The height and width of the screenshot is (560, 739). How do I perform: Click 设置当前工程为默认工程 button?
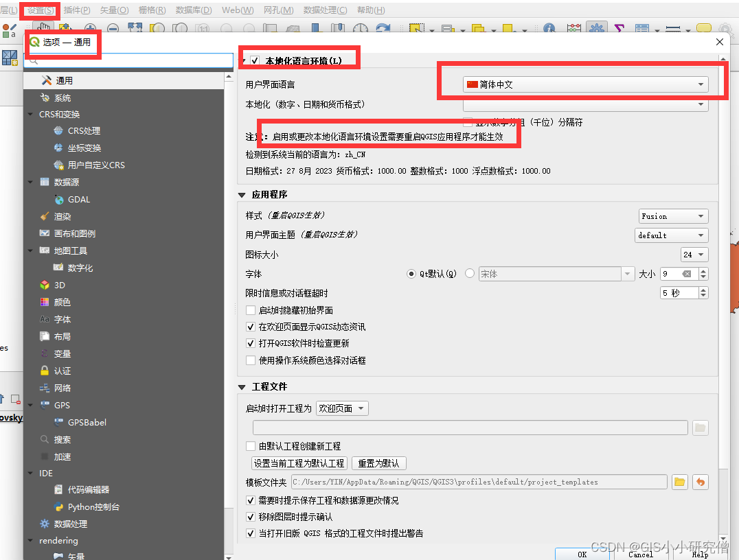[x=299, y=463]
